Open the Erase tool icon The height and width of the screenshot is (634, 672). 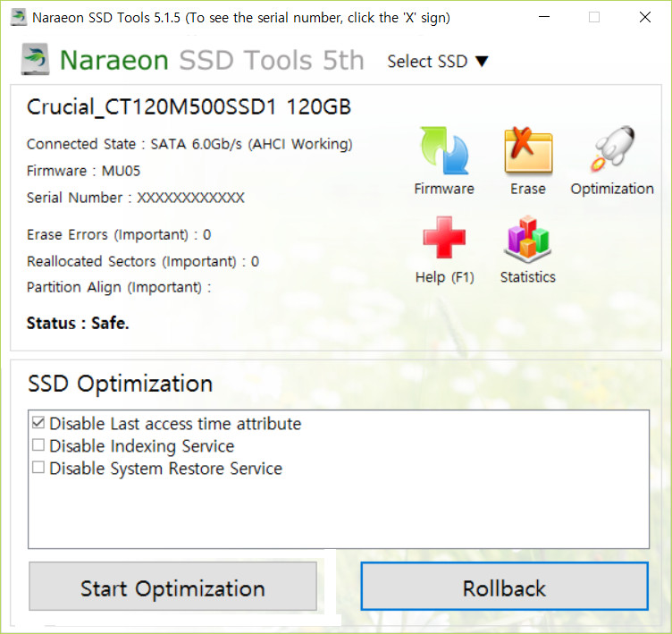tap(528, 150)
